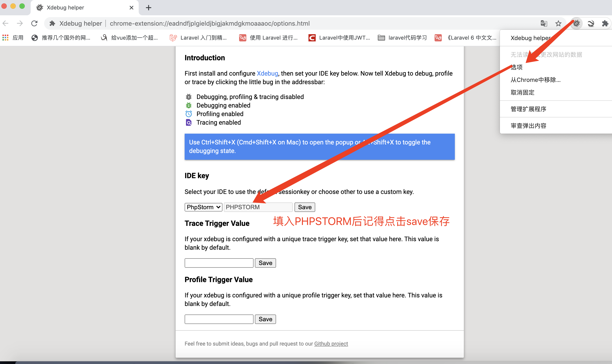Click the Xdebug helper bug extension icon
Screen dimensions: 612x364
coord(576,23)
